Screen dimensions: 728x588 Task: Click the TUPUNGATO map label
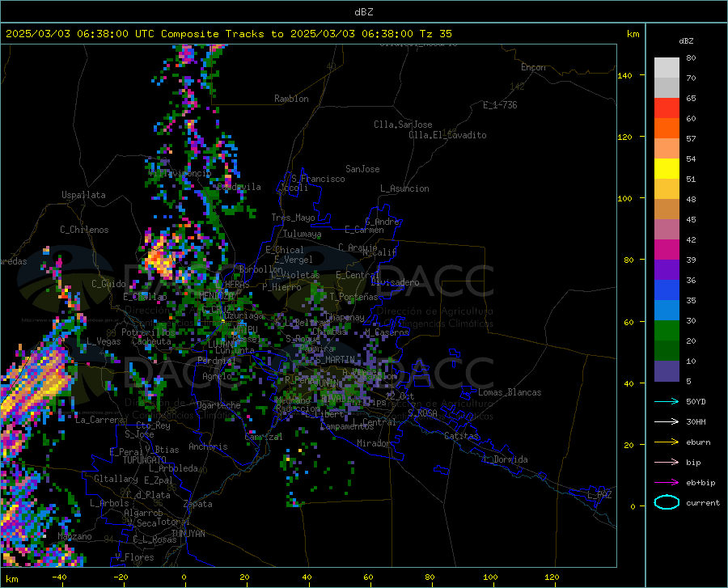pos(145,460)
